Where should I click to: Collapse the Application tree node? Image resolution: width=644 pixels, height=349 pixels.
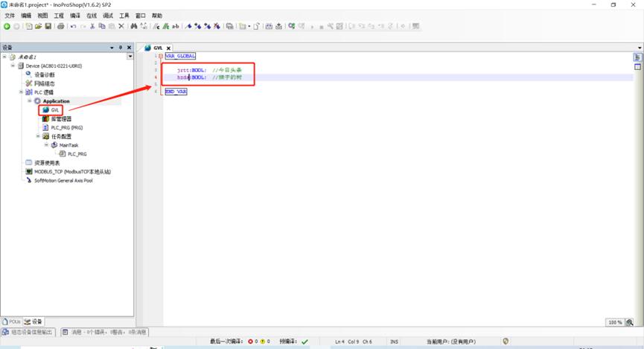tap(30, 101)
